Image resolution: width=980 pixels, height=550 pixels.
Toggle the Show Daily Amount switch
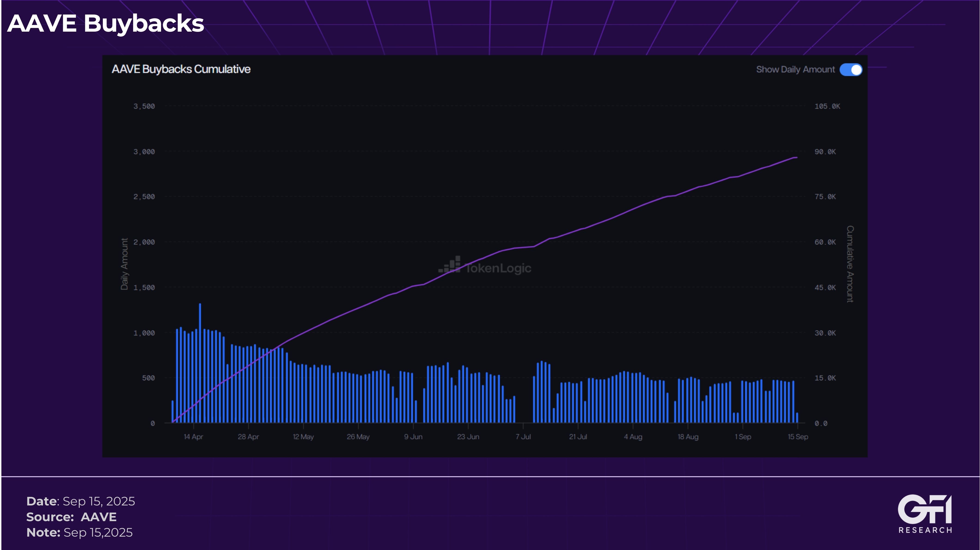pos(851,70)
